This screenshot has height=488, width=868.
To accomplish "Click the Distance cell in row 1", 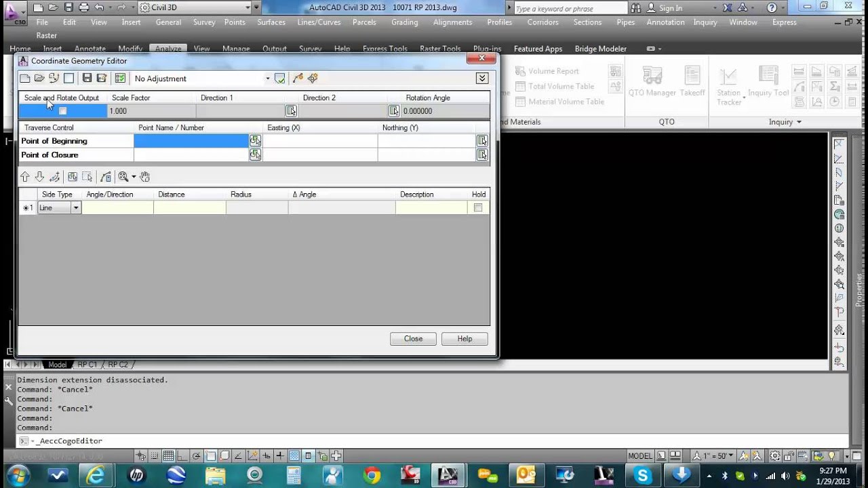I will (190, 208).
